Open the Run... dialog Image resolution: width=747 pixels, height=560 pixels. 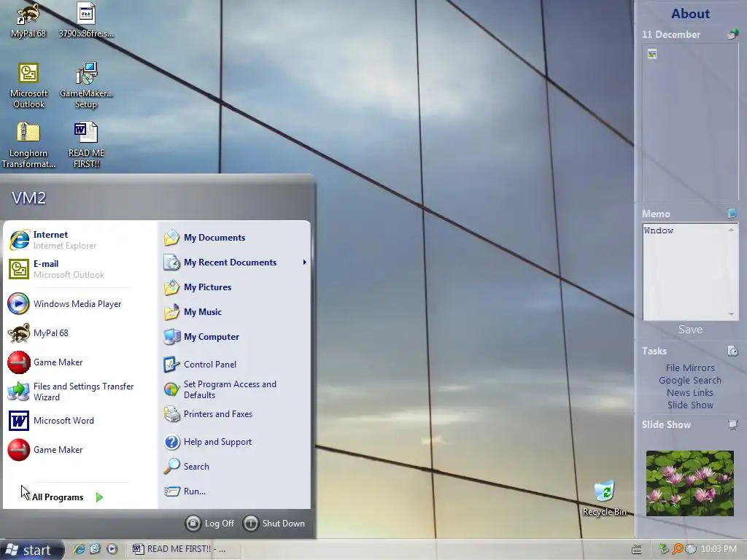click(185, 491)
